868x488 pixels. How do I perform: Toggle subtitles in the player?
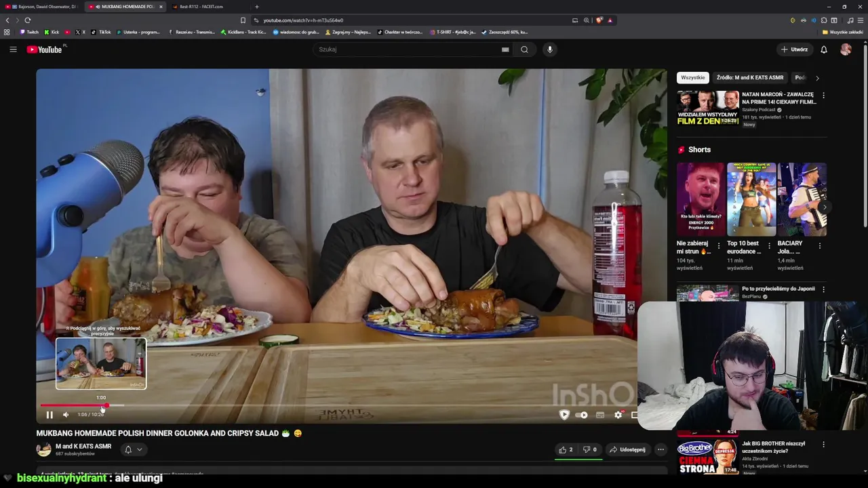pos(600,415)
